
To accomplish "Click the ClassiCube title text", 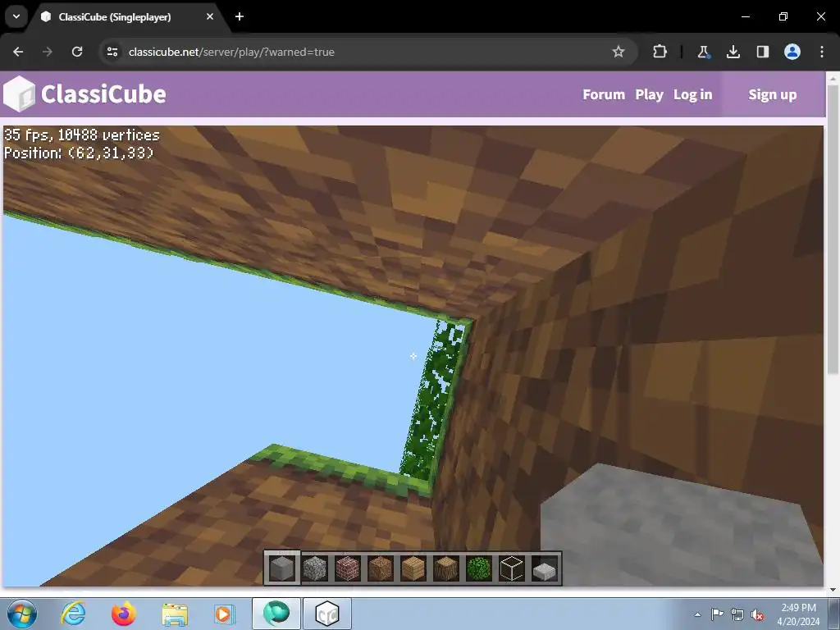I will coord(103,94).
